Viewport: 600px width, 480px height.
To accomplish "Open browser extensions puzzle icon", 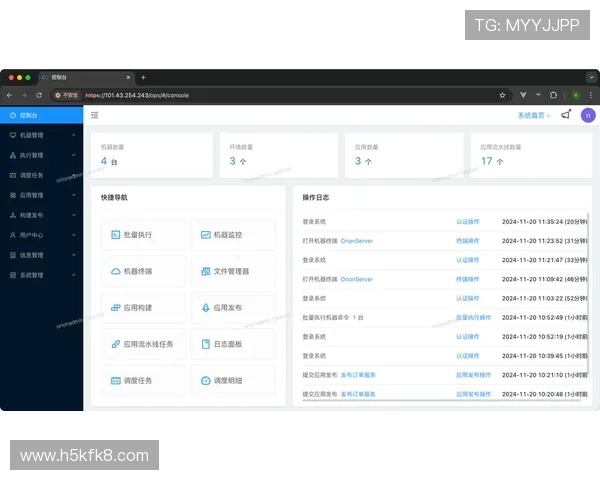I will click(x=553, y=95).
